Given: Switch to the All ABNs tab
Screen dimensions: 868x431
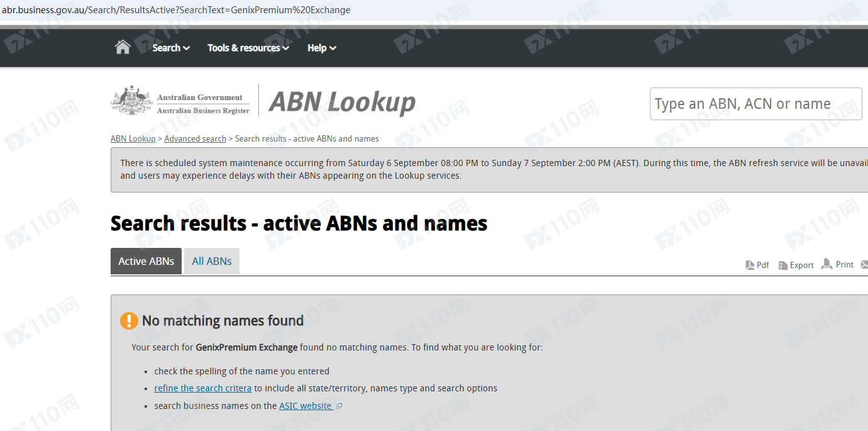Looking at the screenshot, I should (212, 261).
